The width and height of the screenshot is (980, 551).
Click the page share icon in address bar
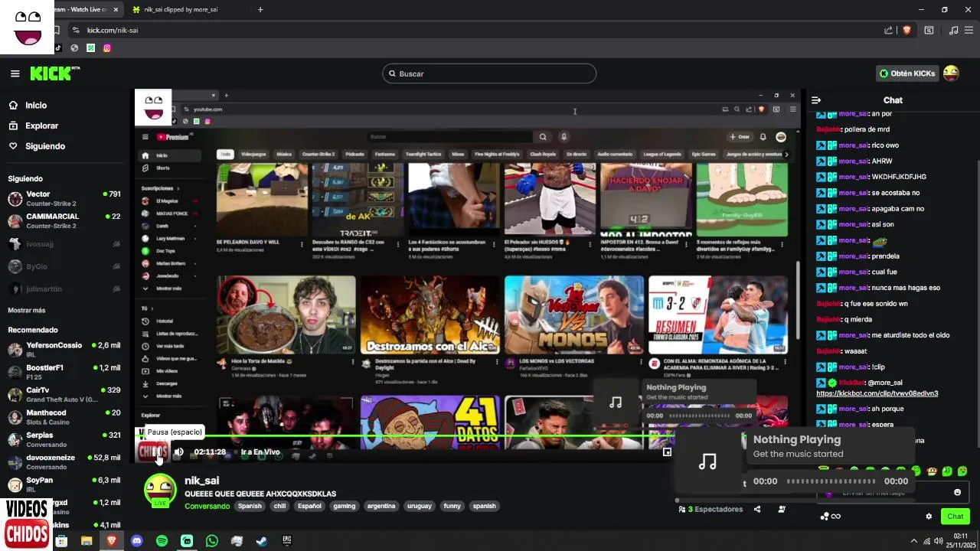click(888, 30)
